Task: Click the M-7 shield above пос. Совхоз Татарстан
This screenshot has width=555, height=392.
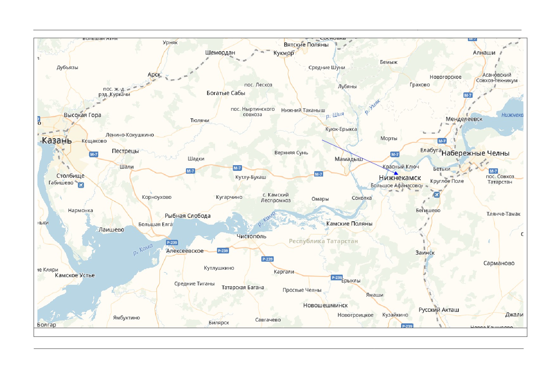Action: tap(493, 171)
